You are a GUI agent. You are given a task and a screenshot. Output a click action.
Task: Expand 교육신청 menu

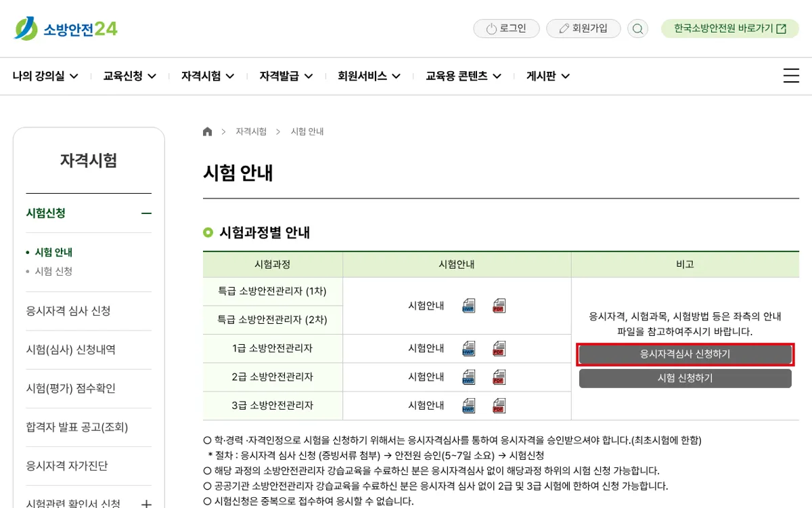tap(130, 76)
